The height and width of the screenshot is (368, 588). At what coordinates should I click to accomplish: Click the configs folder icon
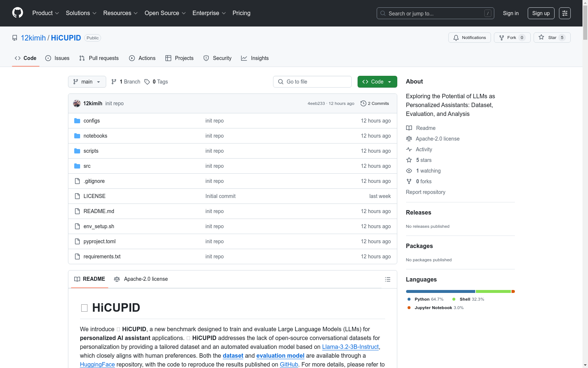tap(77, 121)
